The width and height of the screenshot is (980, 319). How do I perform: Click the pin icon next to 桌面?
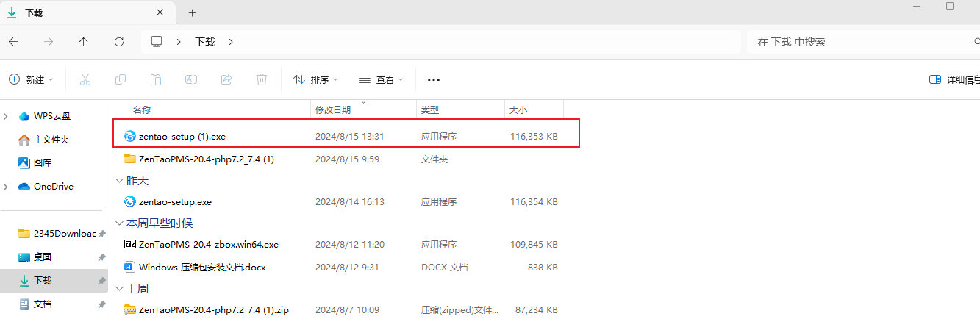101,257
